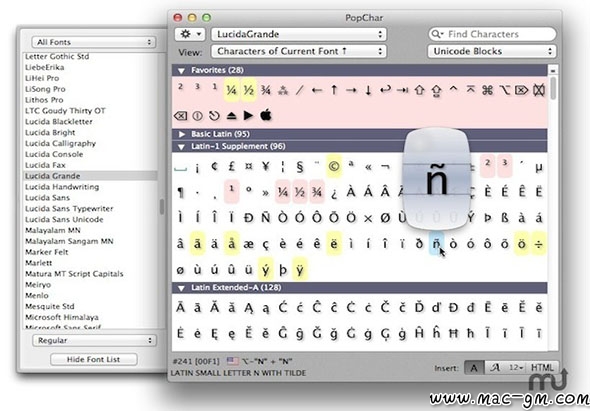Set styled text insert mode (script A)

tap(494, 368)
